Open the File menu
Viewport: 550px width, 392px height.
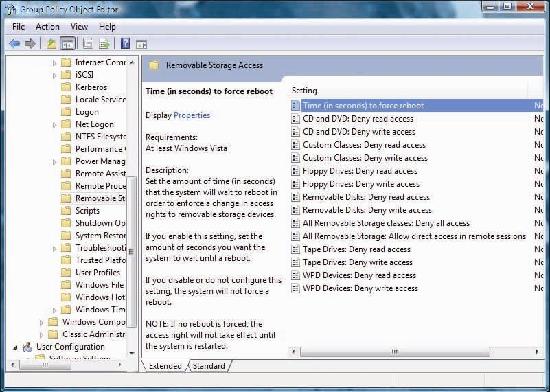(18, 27)
